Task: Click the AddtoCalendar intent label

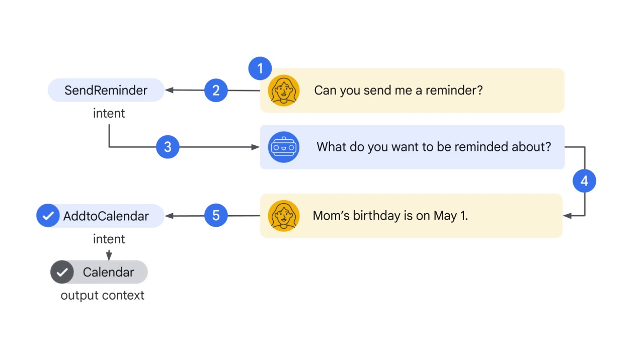Action: [106, 216]
